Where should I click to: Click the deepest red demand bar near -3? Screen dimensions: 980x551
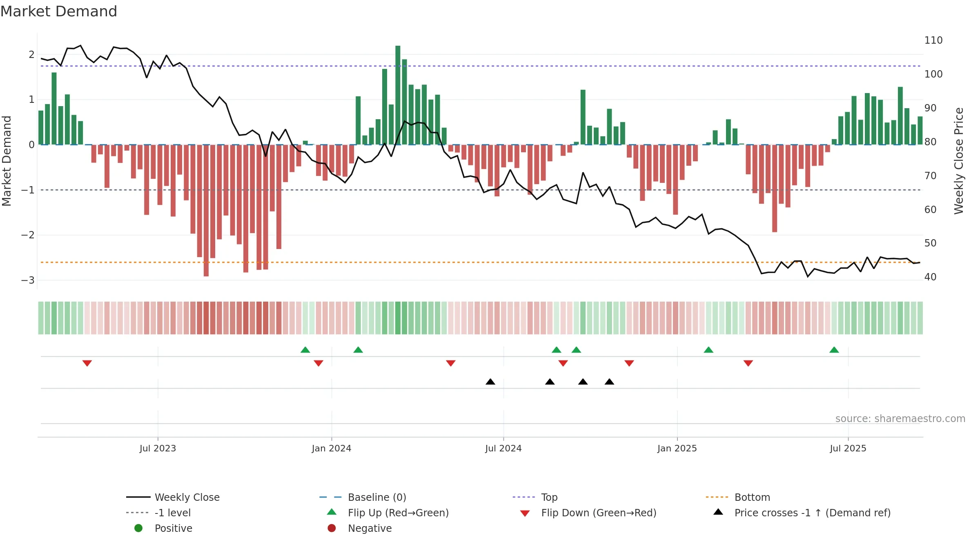point(206,211)
